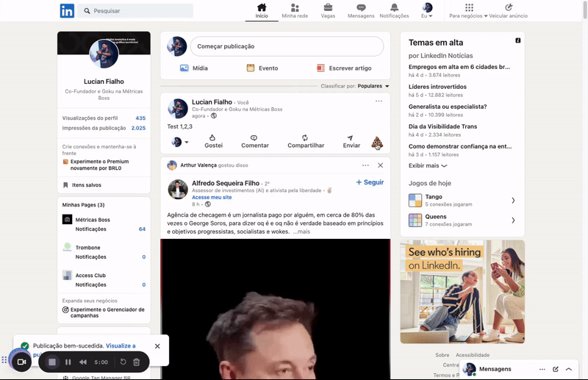Open news Generalista ou especialista?

pos(448,107)
